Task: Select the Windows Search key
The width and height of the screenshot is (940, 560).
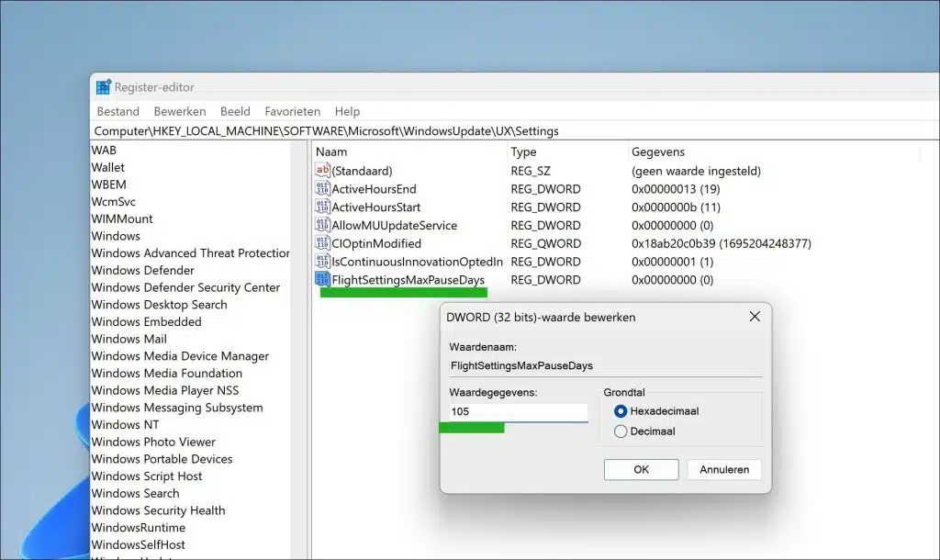Action: (x=136, y=494)
